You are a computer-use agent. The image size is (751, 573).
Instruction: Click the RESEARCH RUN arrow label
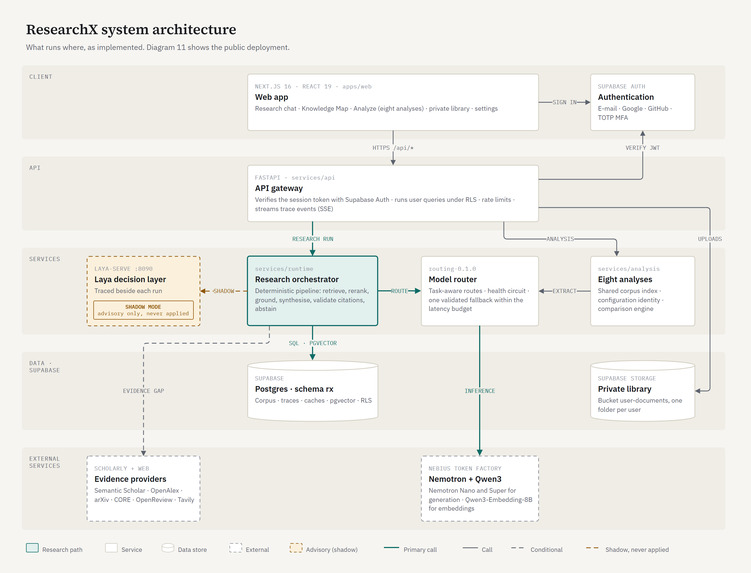[312, 239]
